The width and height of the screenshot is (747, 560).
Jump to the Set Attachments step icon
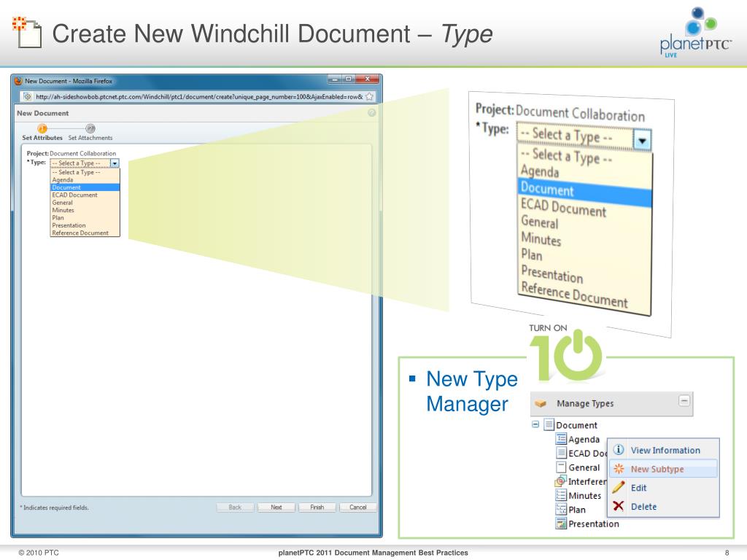pyautogui.click(x=90, y=128)
